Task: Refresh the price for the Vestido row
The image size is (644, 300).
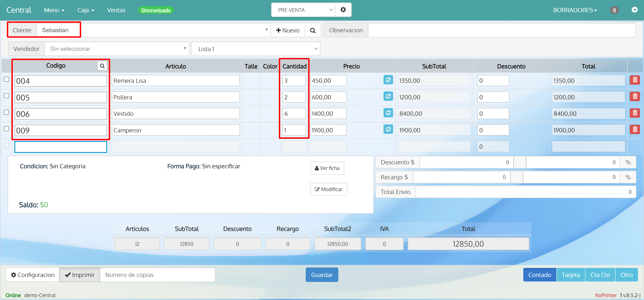Action: click(388, 113)
